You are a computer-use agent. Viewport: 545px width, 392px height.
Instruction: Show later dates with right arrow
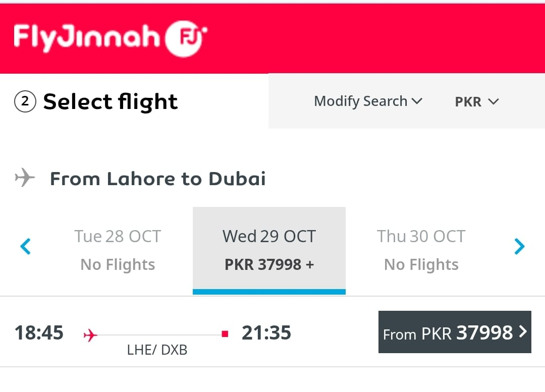pyautogui.click(x=519, y=247)
